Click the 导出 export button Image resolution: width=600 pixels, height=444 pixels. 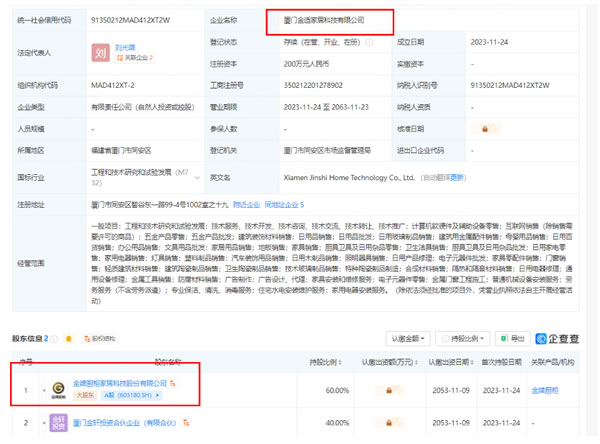click(x=513, y=339)
